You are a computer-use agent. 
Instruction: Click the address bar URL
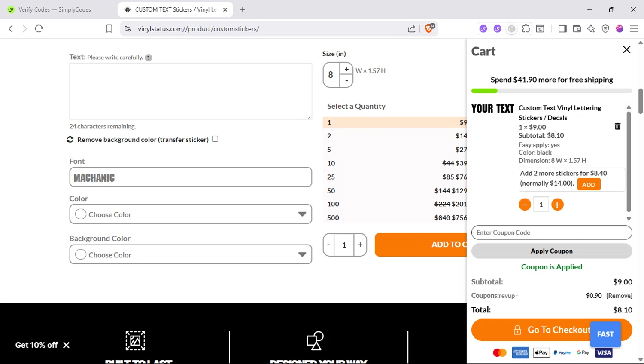(x=198, y=29)
